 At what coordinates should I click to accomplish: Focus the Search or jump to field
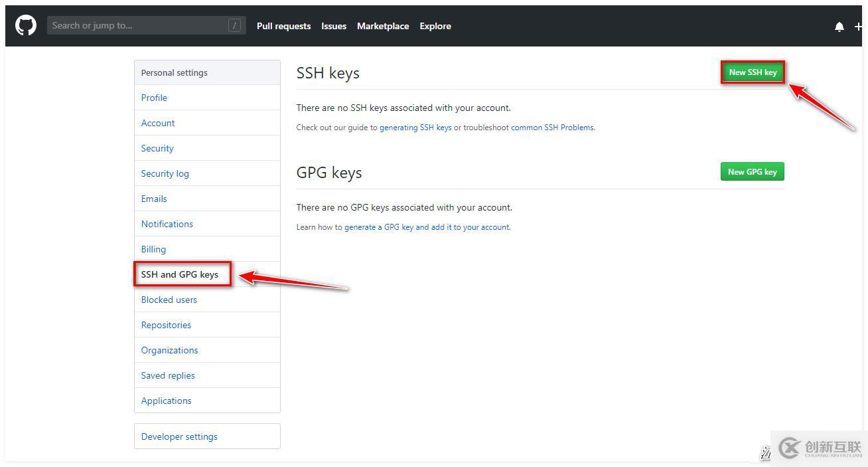[x=147, y=25]
